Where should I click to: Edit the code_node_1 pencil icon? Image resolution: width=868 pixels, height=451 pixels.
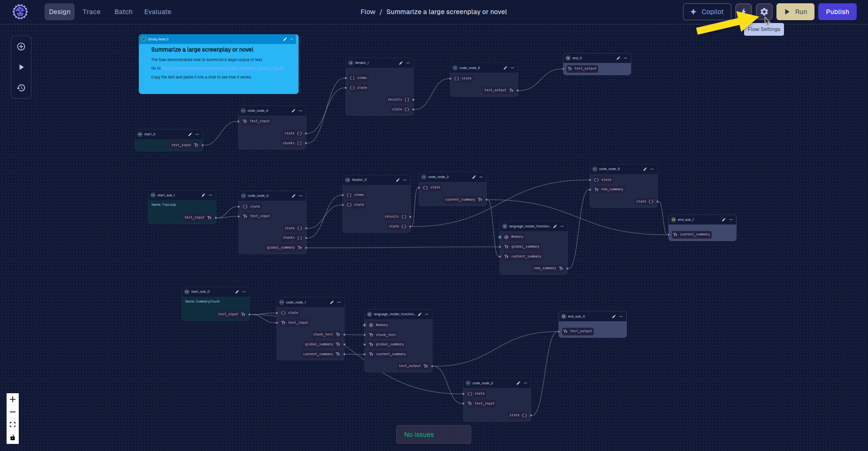point(332,303)
